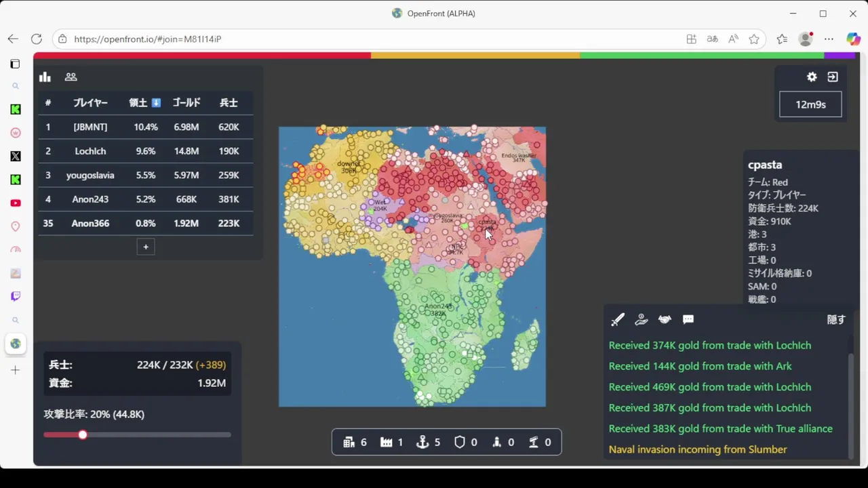Click the Anon243 territory label on map
This screenshot has height=488, width=868.
(437, 310)
